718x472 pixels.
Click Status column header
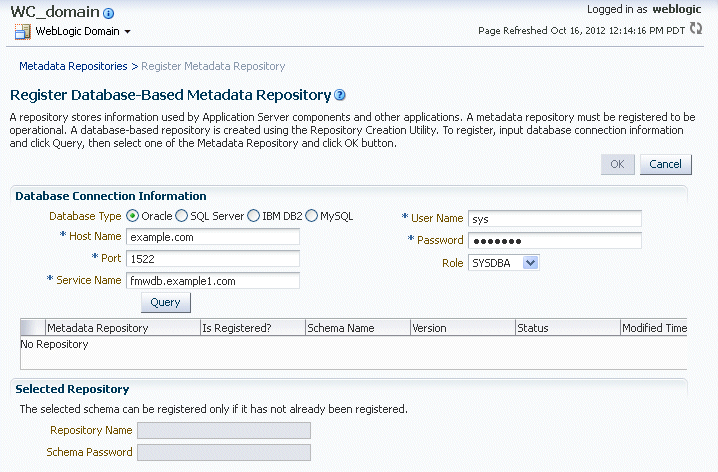(x=567, y=328)
